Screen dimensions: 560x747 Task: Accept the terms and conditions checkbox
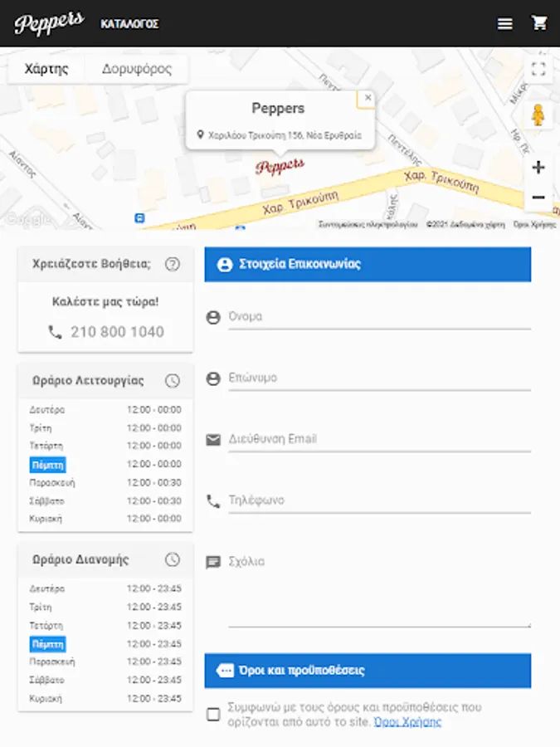click(x=213, y=714)
